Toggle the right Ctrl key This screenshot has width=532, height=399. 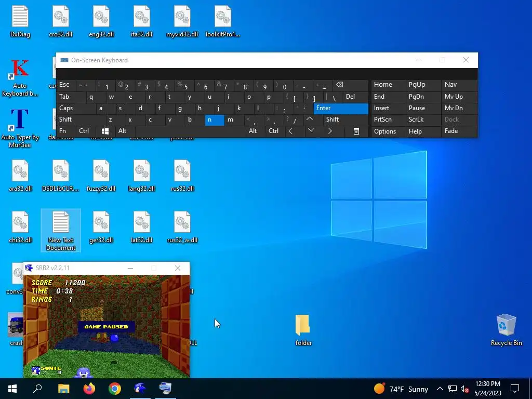pyautogui.click(x=275, y=131)
